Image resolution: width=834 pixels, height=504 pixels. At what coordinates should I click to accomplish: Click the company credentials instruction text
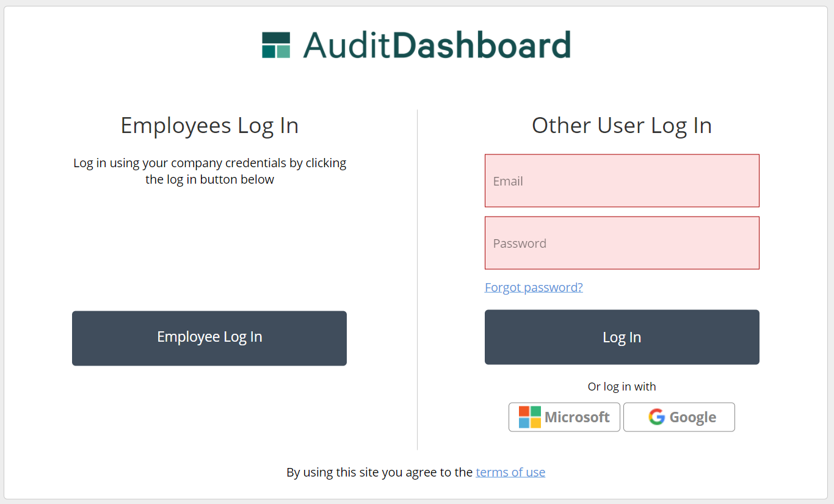pos(209,171)
